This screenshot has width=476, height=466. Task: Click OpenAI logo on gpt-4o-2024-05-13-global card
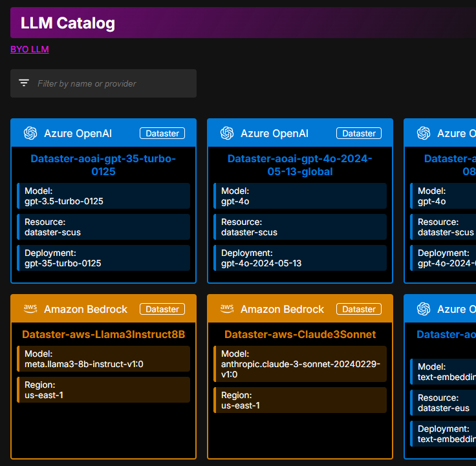tap(227, 133)
